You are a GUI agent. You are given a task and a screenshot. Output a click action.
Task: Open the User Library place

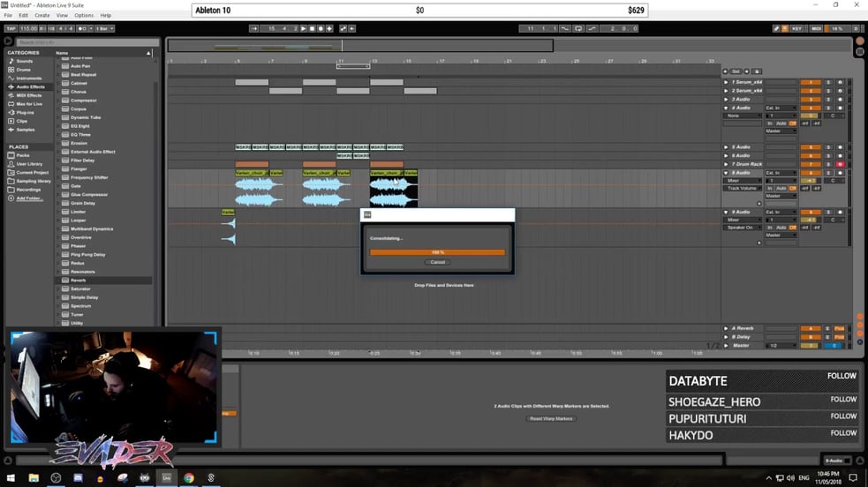coord(29,163)
